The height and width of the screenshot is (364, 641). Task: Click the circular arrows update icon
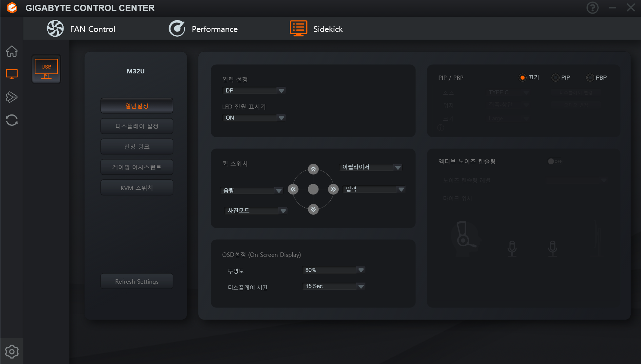pos(12,120)
